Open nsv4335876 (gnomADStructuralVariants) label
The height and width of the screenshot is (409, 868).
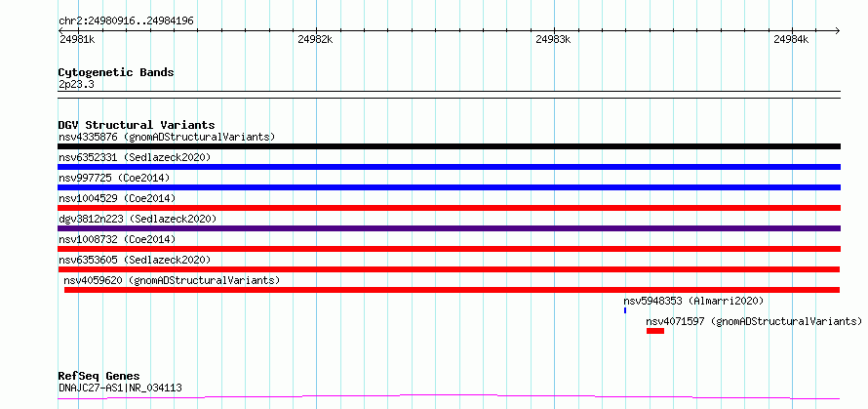click(167, 137)
